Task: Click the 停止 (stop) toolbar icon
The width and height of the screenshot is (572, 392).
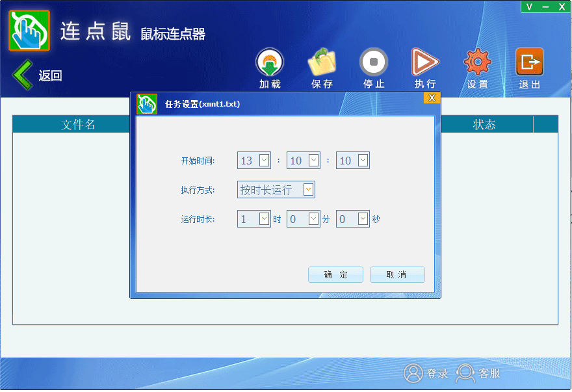Action: pos(374,62)
